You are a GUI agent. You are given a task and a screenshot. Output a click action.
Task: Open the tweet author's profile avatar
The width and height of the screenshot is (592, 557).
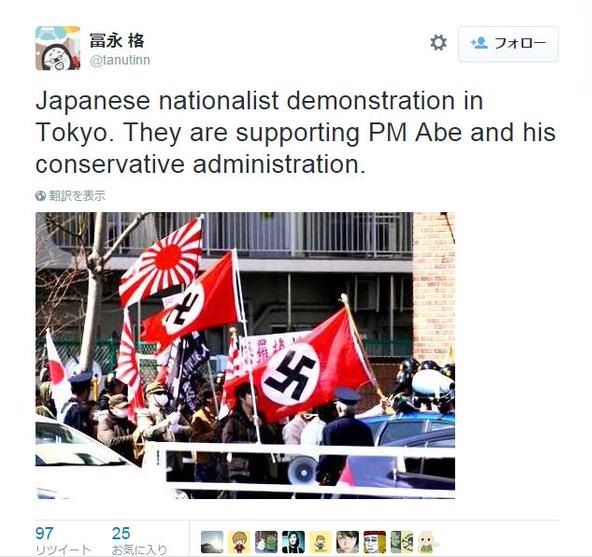click(58, 48)
